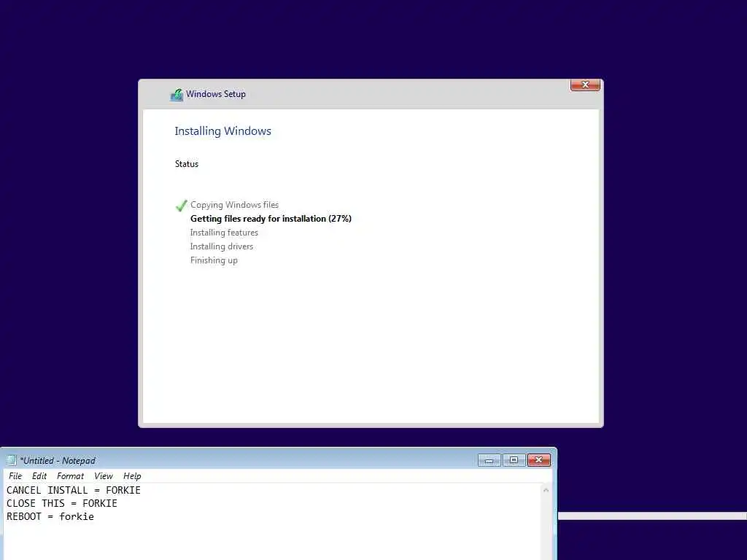This screenshot has height=560, width=747.
Task: Close the Windows Setup dialog
Action: (x=585, y=85)
